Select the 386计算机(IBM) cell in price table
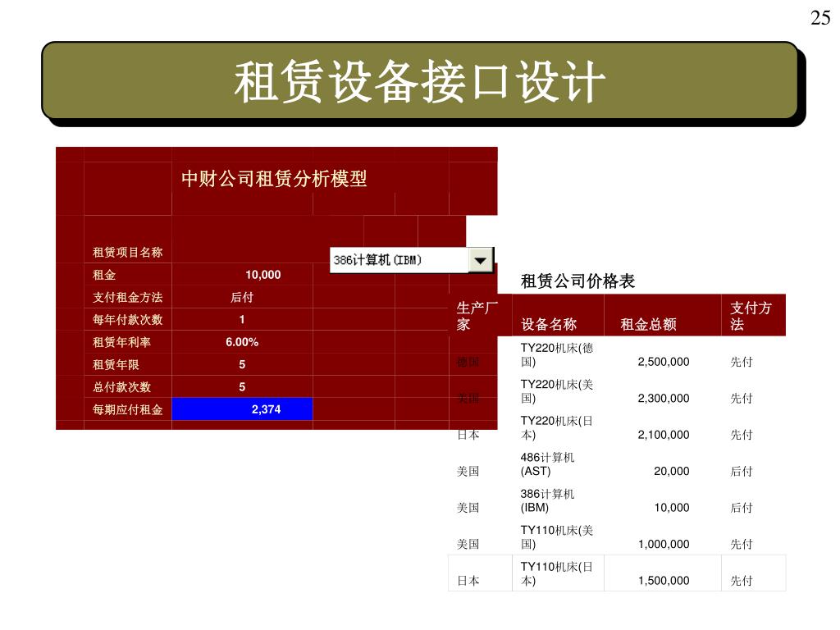The width and height of the screenshot is (840, 630). pos(547,500)
